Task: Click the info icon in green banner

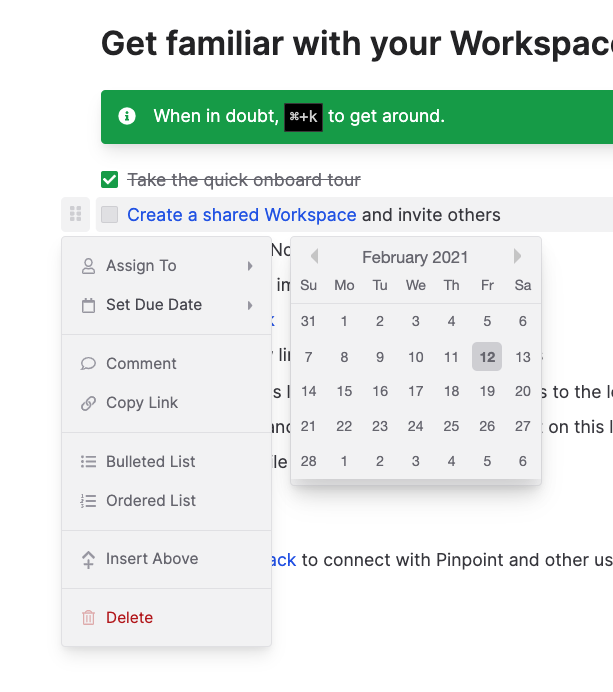Action: (x=127, y=116)
